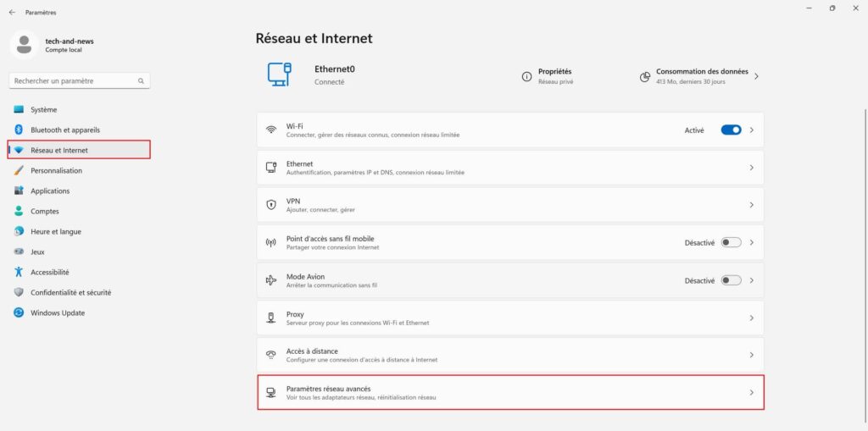This screenshot has height=431, width=868.
Task: Click the Windows Update sync icon
Action: click(x=19, y=312)
